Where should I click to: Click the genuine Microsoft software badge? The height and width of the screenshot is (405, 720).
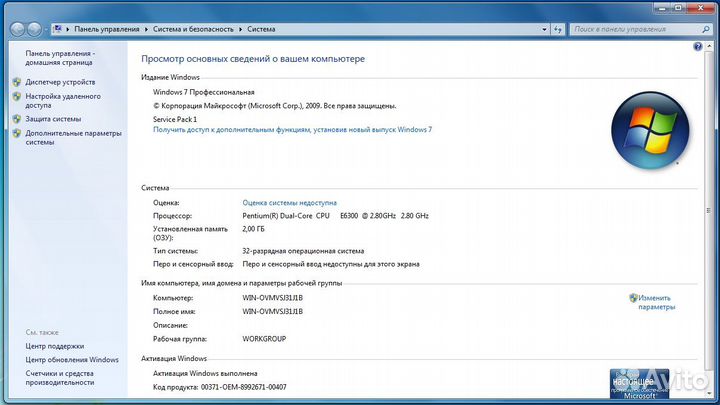(639, 383)
